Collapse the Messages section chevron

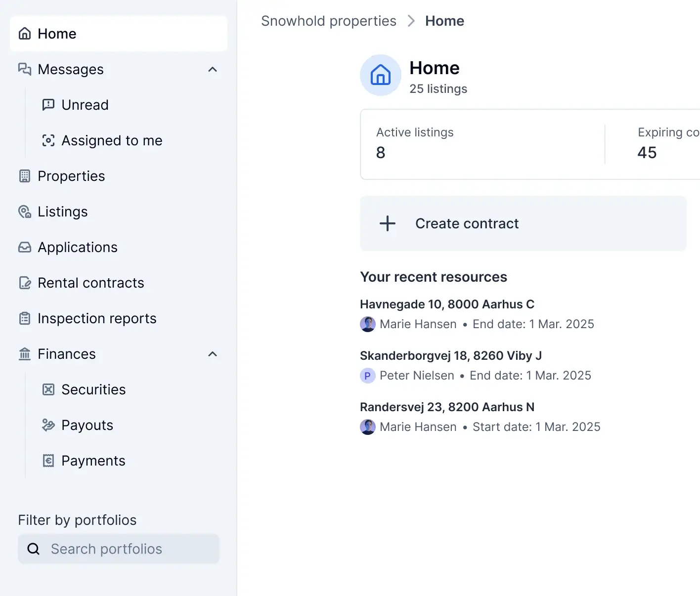point(213,69)
